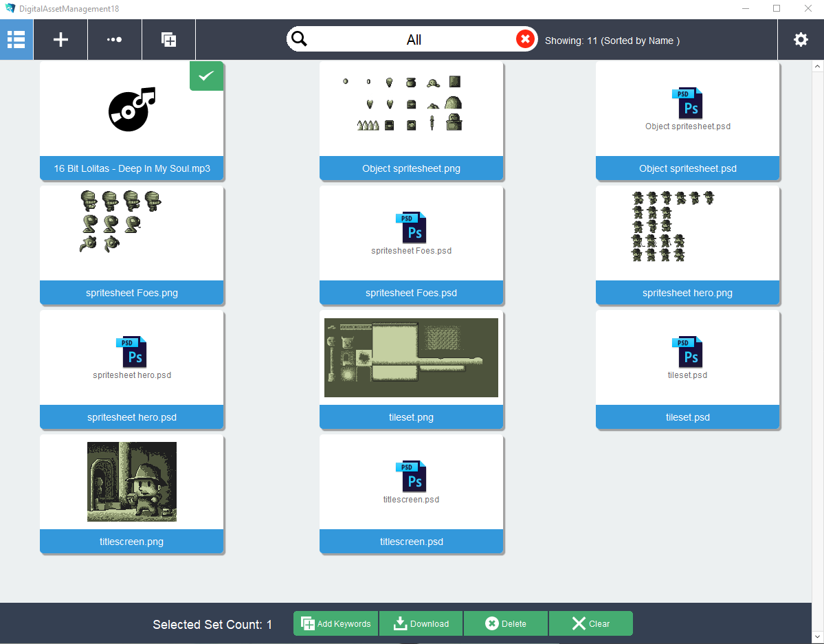Click the music disc icon of the mp3 asset
Viewport: 824px width, 644px height.
click(132, 109)
